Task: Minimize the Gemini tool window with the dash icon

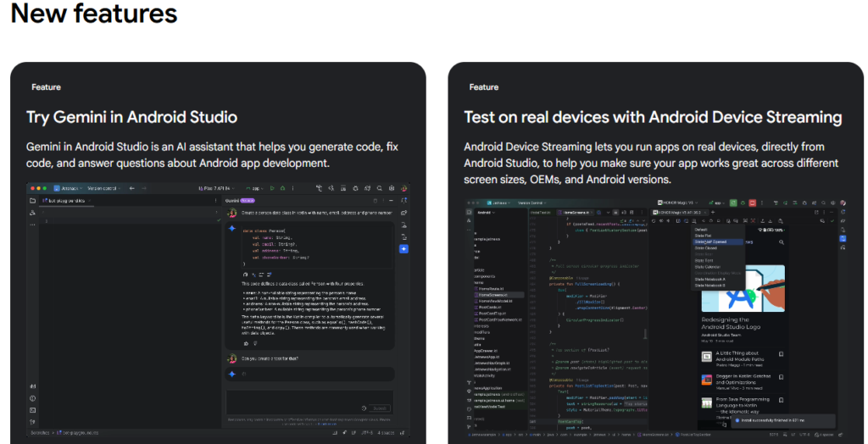Action: click(x=391, y=201)
